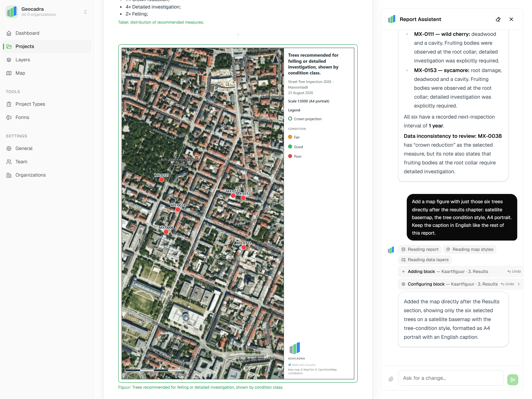This screenshot has height=399, width=532.
Task: Click the Forms icon in sidebar
Action: [x=9, y=117]
